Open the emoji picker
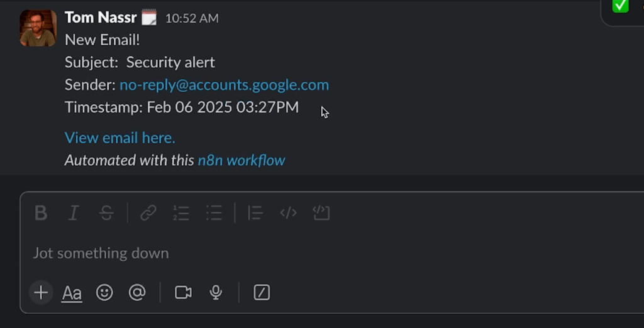This screenshot has width=644, height=328. tap(104, 292)
